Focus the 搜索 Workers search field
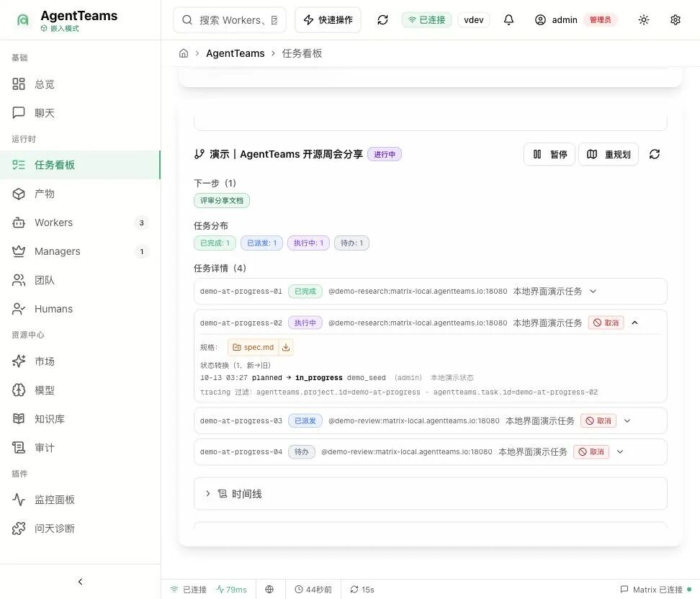The height and width of the screenshot is (599, 700). pos(230,20)
